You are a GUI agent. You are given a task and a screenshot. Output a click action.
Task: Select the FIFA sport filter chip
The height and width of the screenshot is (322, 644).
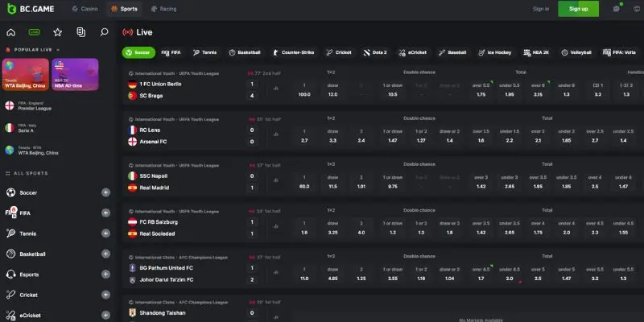click(x=171, y=52)
